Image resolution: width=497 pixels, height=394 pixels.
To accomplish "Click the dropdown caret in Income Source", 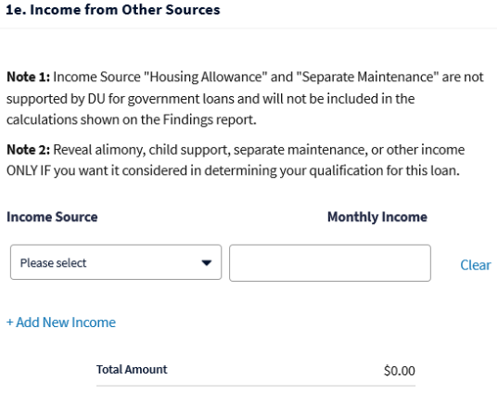I will click(206, 263).
